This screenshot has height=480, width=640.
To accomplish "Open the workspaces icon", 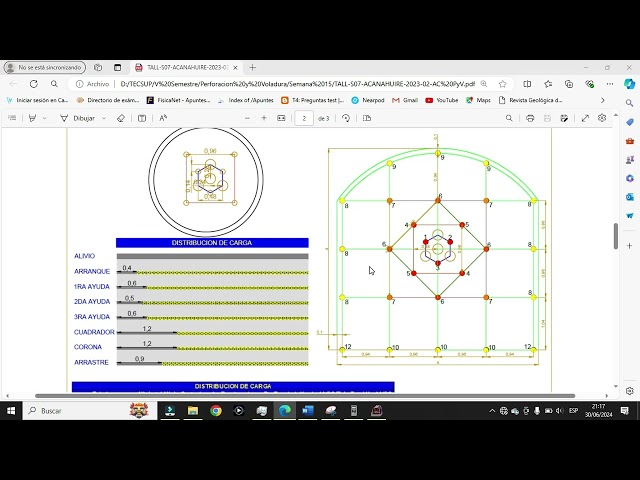I will (98, 67).
